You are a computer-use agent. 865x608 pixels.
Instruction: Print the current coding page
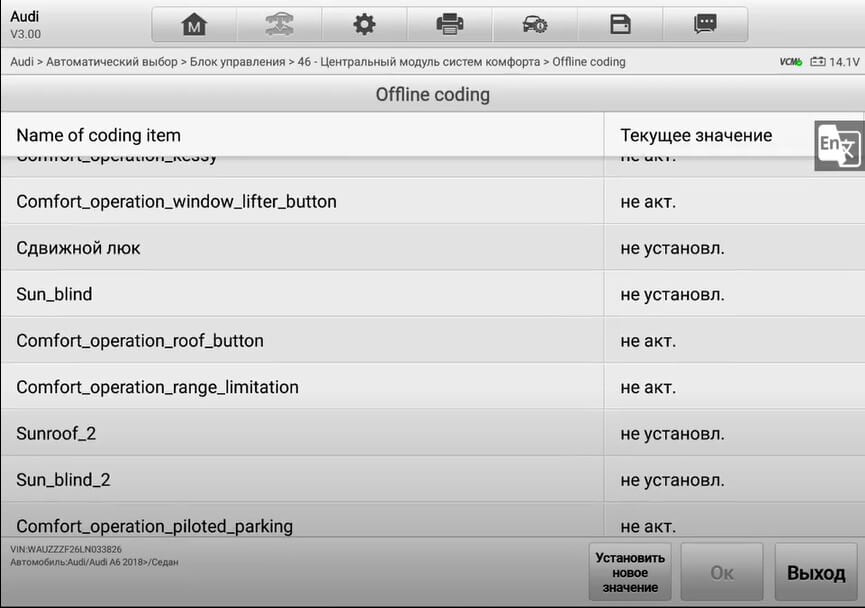point(450,25)
